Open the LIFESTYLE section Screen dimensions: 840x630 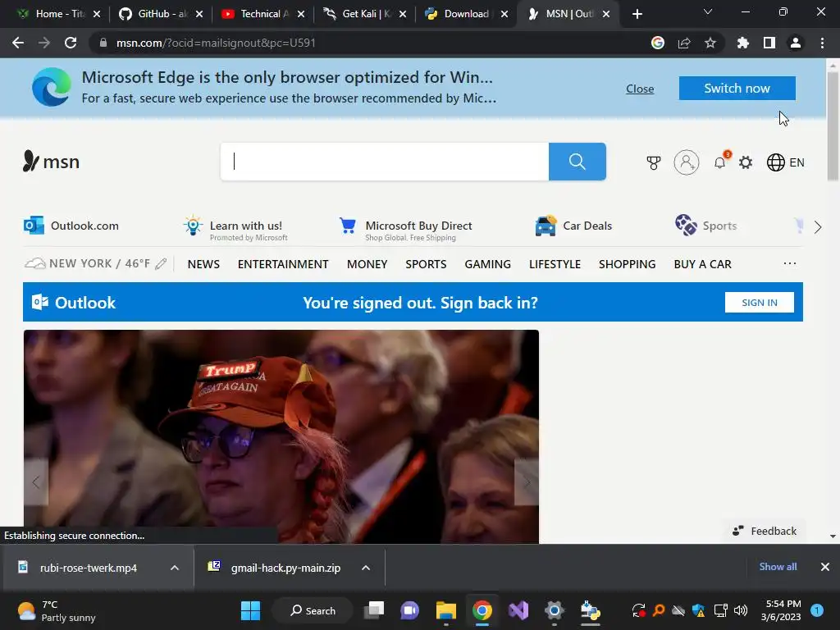(555, 264)
